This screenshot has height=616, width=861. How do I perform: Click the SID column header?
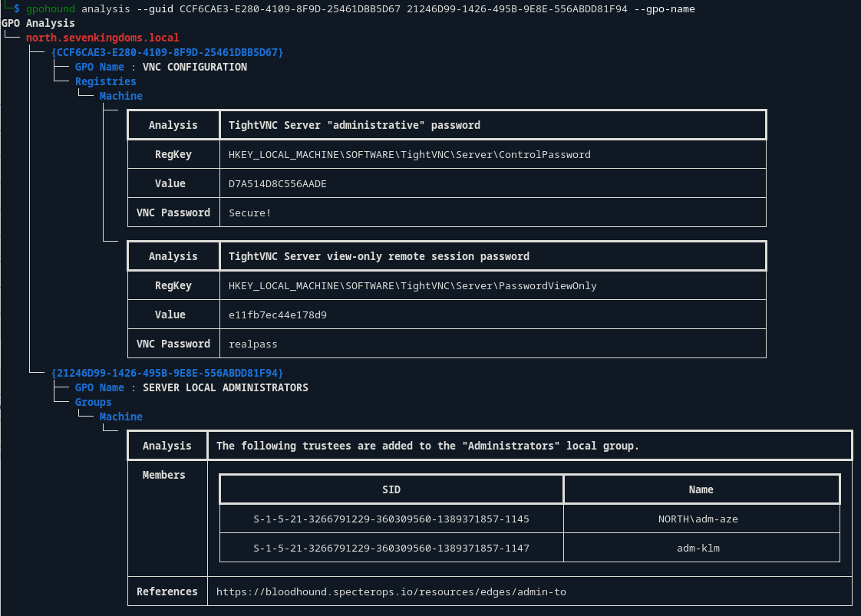coord(391,489)
